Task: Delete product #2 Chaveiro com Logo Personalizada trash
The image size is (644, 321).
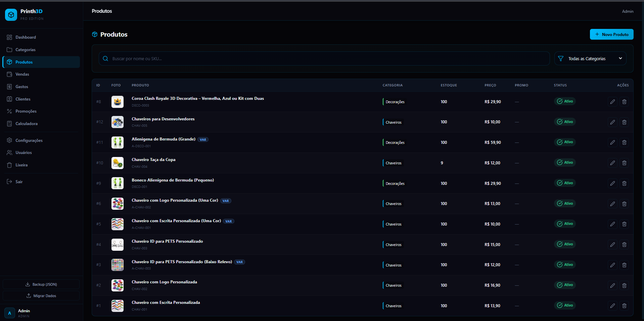Action: [x=624, y=285]
